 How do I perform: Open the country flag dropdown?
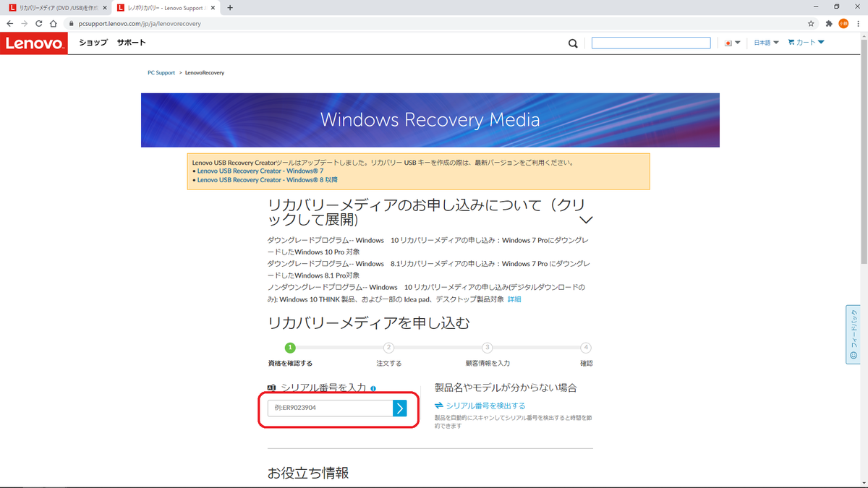(x=733, y=43)
